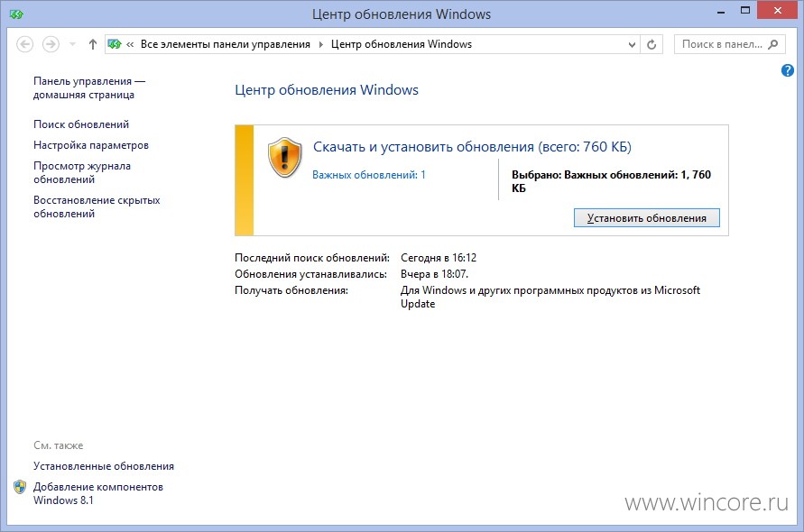The width and height of the screenshot is (804, 532).
Task: Click the window system icon in title bar
Action: coord(16,14)
